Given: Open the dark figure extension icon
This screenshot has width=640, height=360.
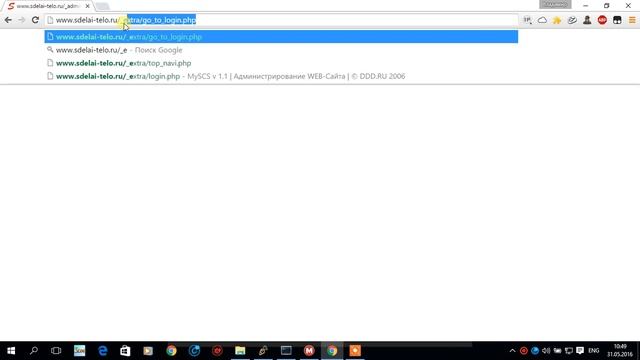Looking at the screenshot, I should pos(587,20).
